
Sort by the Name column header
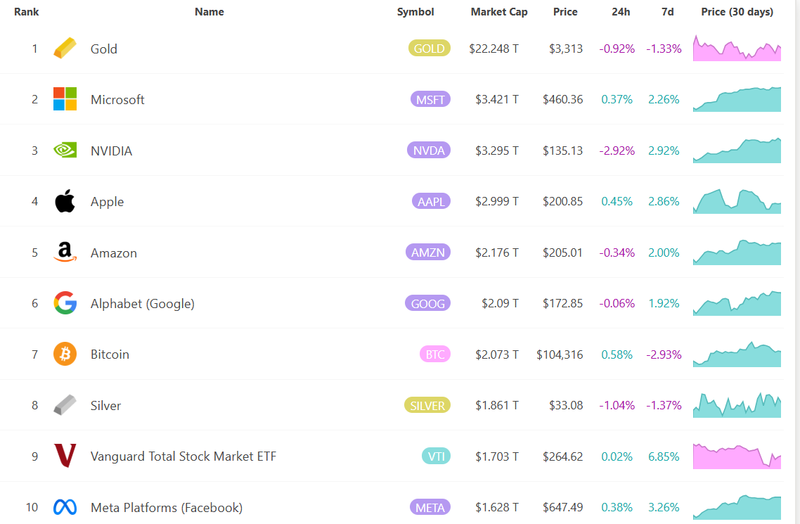point(209,12)
